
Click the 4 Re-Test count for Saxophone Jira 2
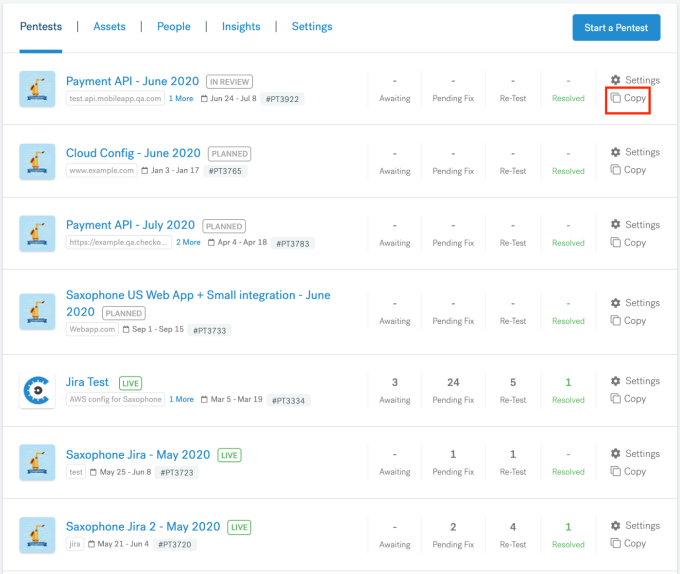pyautogui.click(x=513, y=527)
